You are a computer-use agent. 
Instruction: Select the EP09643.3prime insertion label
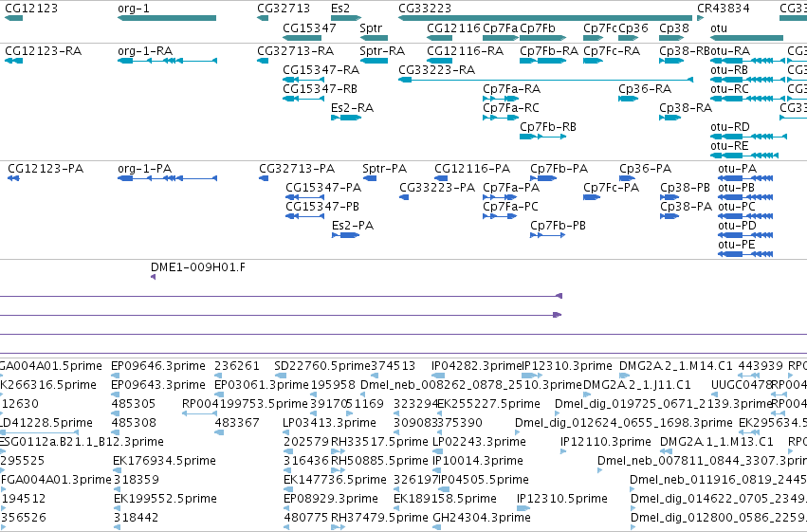(158, 385)
